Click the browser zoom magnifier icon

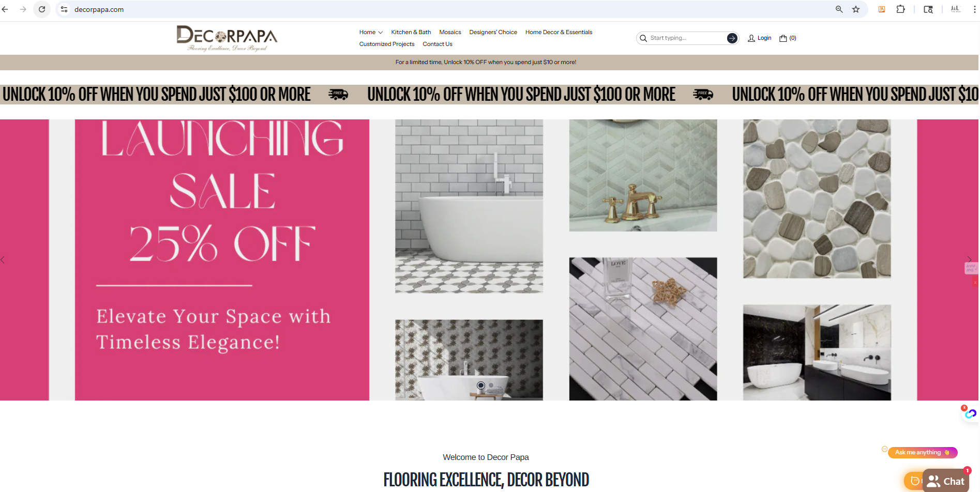839,9
